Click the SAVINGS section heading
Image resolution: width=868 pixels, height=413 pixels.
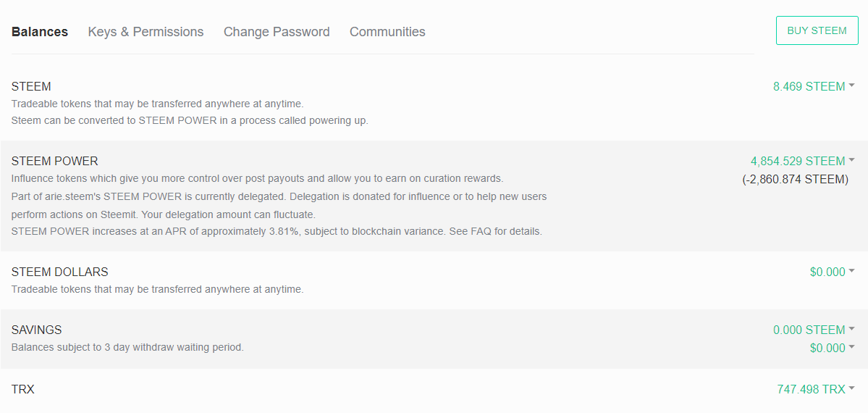click(36, 330)
